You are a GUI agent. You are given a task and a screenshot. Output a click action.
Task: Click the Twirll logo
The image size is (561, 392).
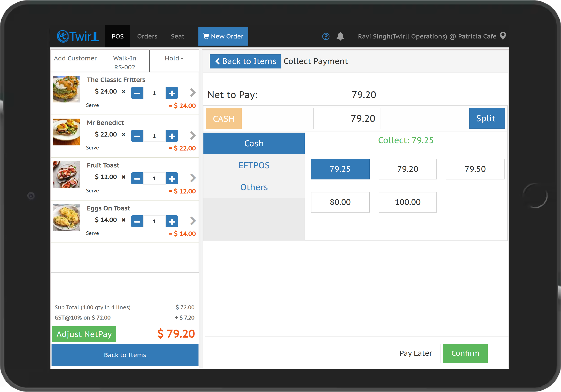[x=78, y=36]
